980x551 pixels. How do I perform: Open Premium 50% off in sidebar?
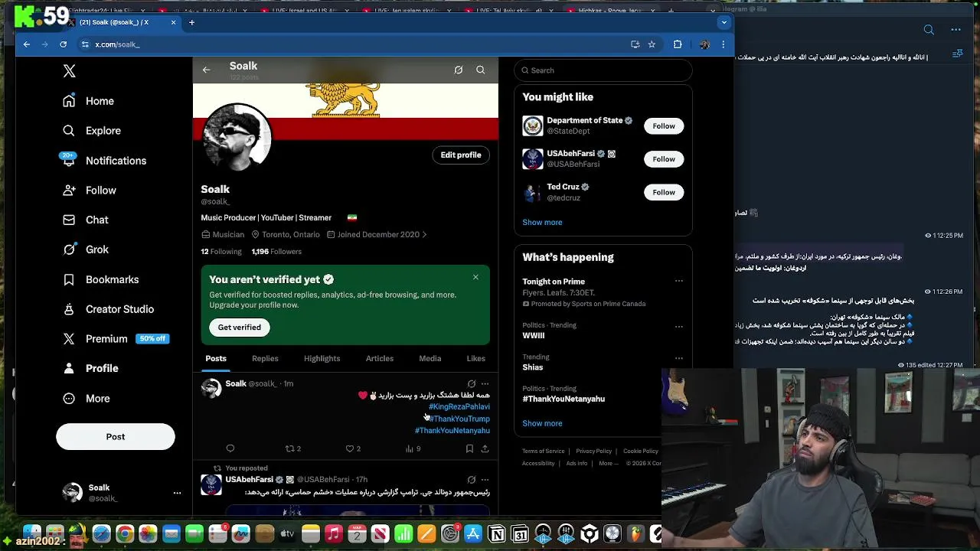click(115, 339)
